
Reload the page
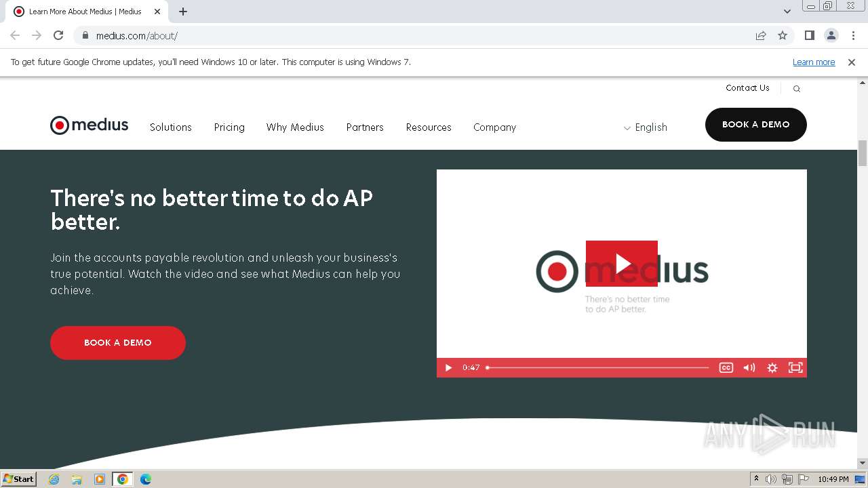[x=58, y=35]
